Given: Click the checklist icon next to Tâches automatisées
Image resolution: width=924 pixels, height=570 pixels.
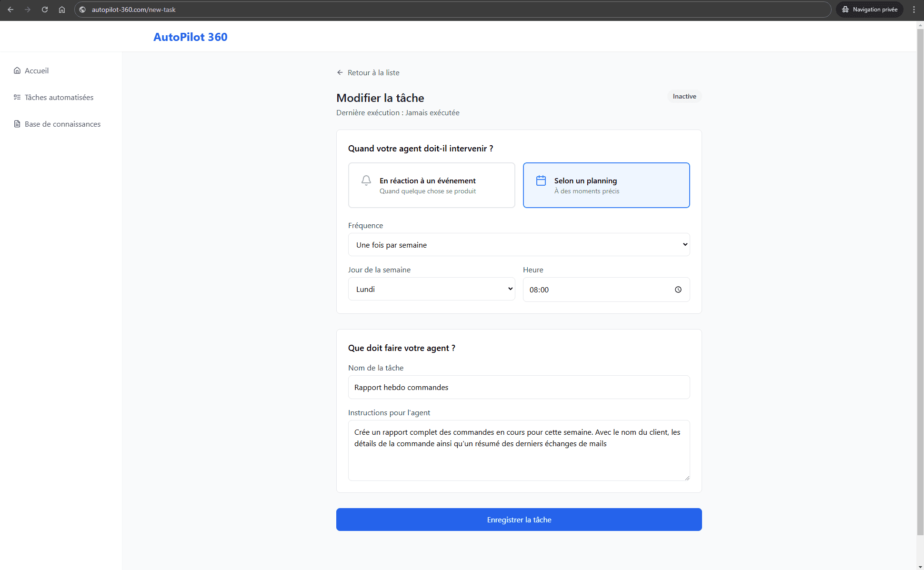Looking at the screenshot, I should point(17,97).
